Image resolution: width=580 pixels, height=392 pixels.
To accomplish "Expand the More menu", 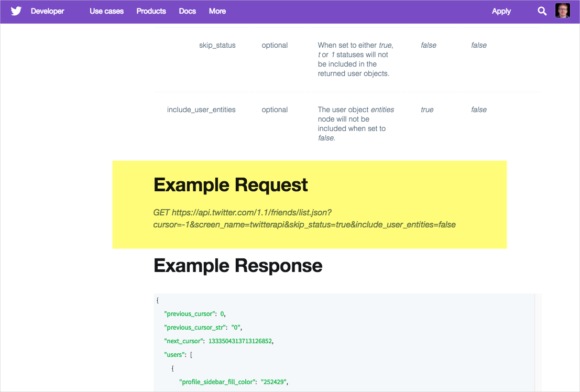I will [x=217, y=11].
